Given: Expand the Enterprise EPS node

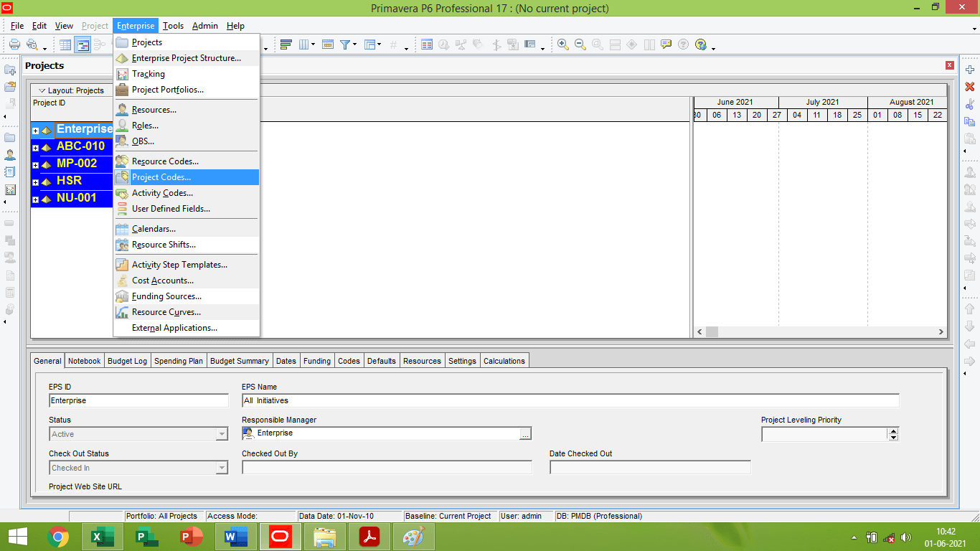Looking at the screenshot, I should [35, 131].
